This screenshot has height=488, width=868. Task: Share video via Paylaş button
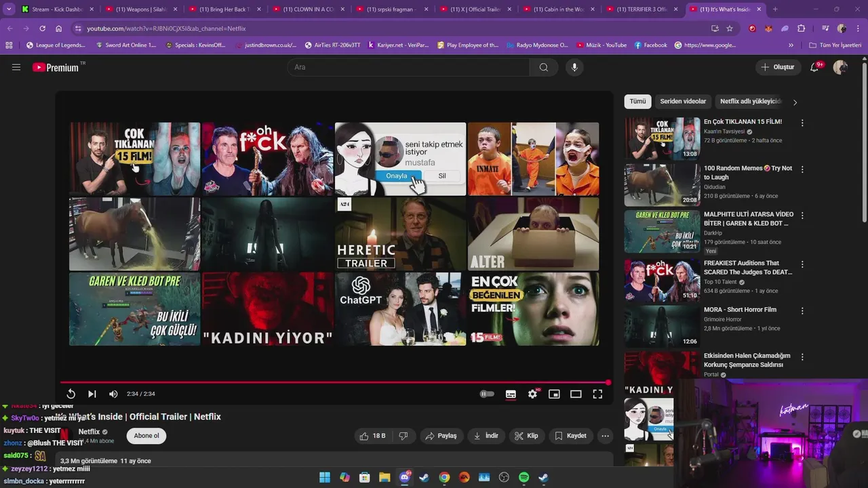click(x=441, y=436)
